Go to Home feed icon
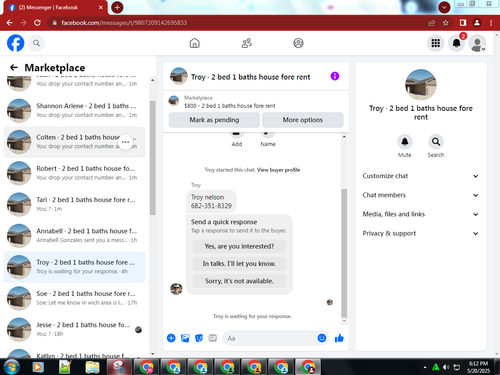 click(194, 43)
